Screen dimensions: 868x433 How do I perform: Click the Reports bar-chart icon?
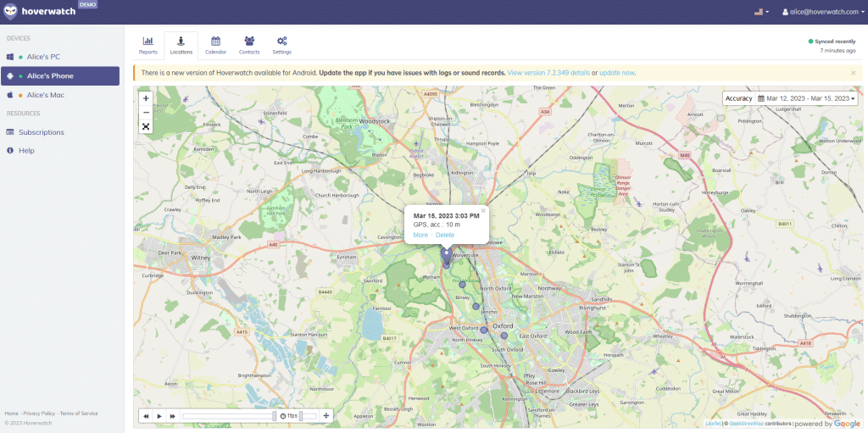[147, 41]
